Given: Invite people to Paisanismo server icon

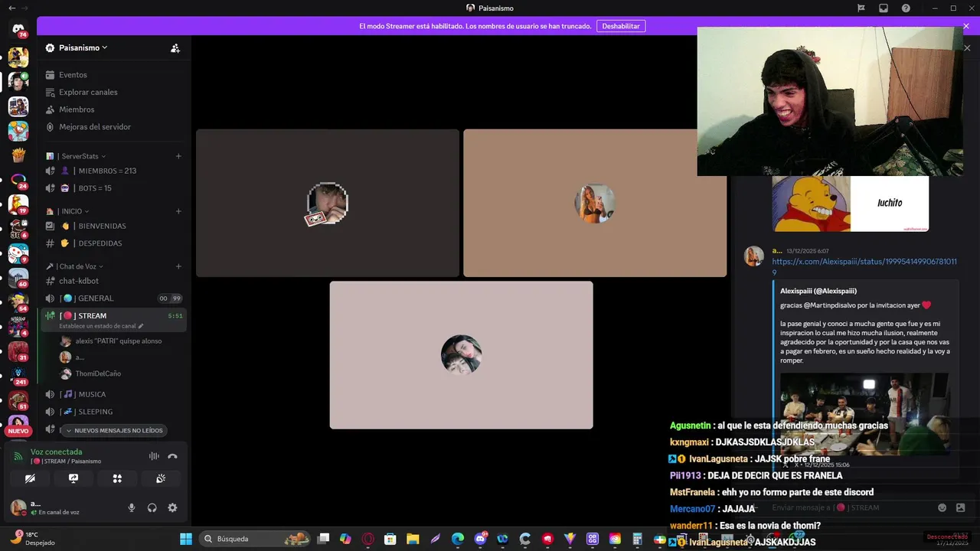Looking at the screenshot, I should [x=175, y=47].
